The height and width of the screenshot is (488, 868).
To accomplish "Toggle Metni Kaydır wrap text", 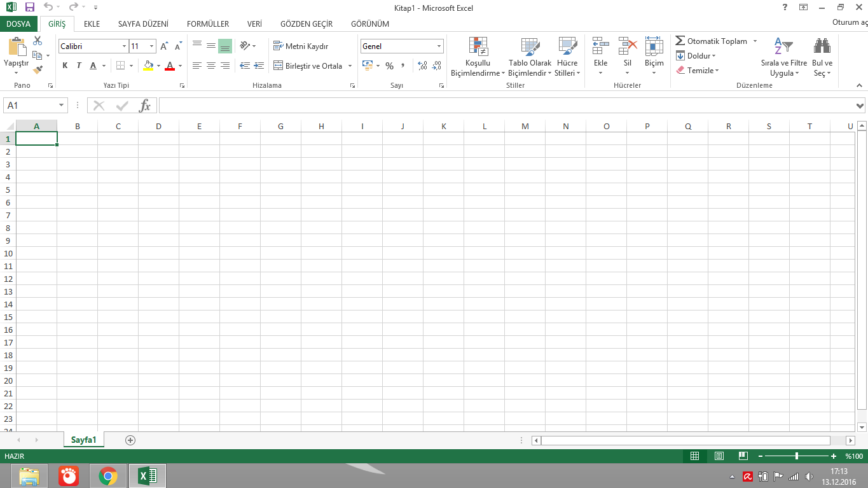I will (x=301, y=46).
